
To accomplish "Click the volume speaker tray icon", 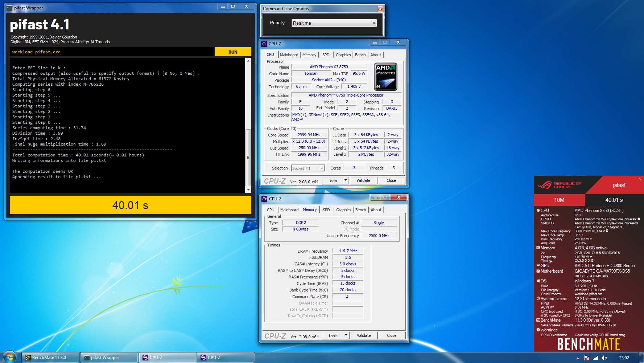I will tap(604, 358).
